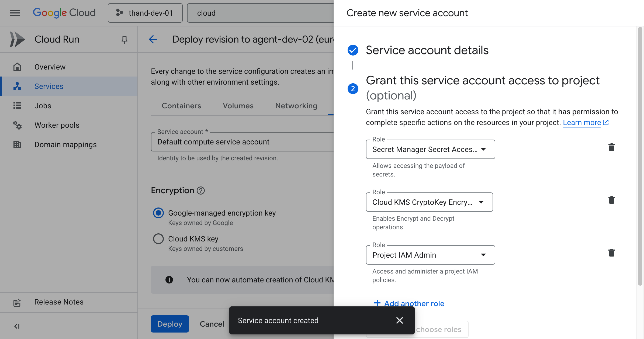Image resolution: width=644 pixels, height=339 pixels.
Task: Click the back arrow next to Deploy revision
Action: 153,40
